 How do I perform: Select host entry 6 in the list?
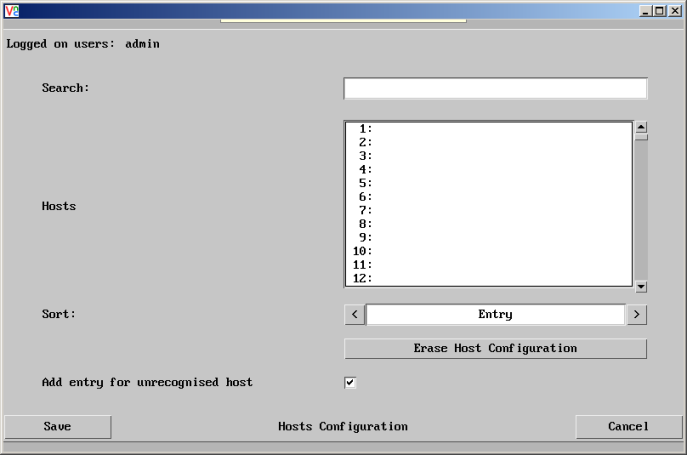click(x=489, y=197)
